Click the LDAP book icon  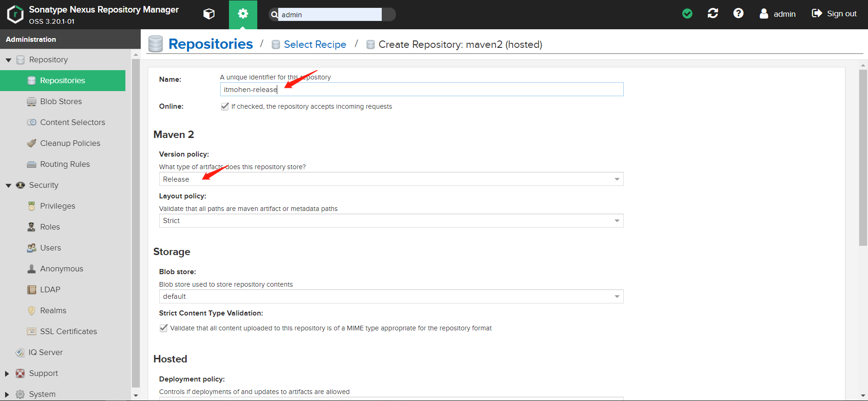32,290
